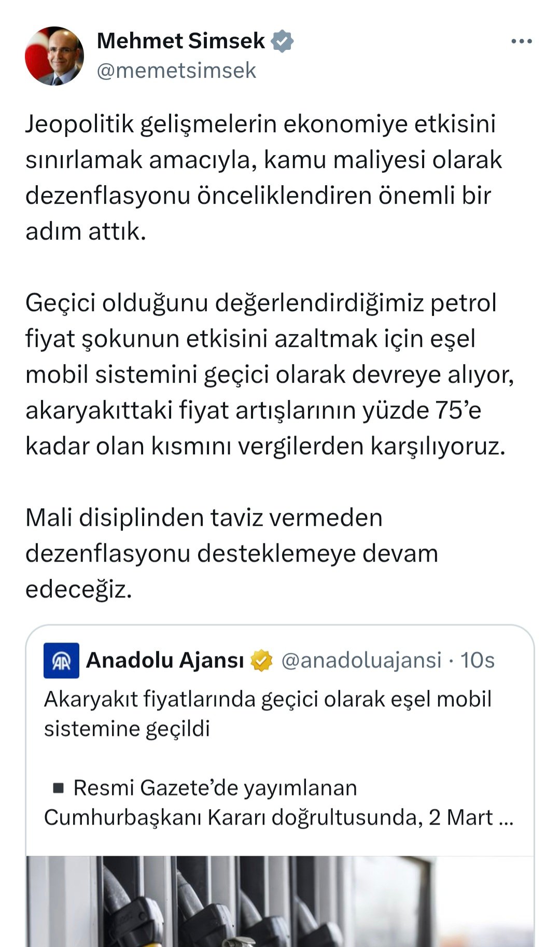The height and width of the screenshot is (947, 560).
Task: Expand the truncated text ellipsis after '2 Mart'
Action: [506, 818]
